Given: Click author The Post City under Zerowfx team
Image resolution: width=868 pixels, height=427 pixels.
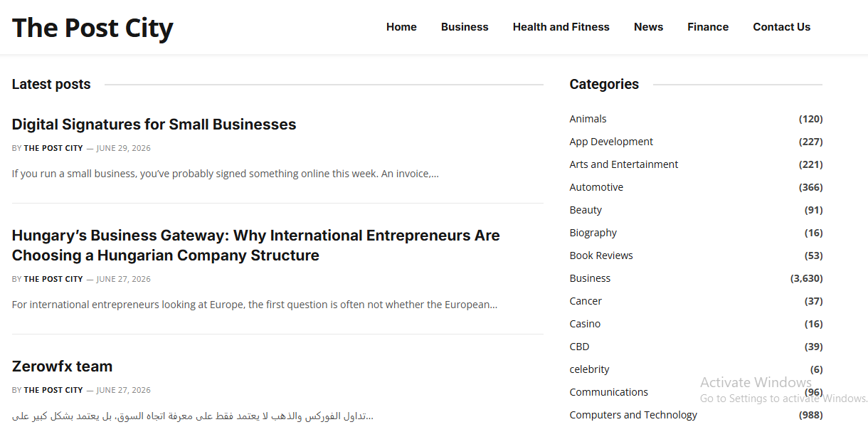Looking at the screenshot, I should (x=53, y=390).
